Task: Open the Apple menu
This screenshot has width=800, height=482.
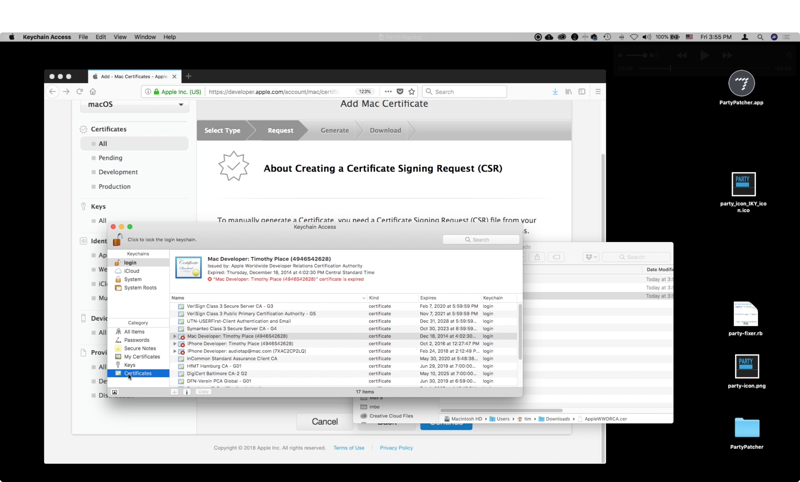Action: tap(11, 37)
